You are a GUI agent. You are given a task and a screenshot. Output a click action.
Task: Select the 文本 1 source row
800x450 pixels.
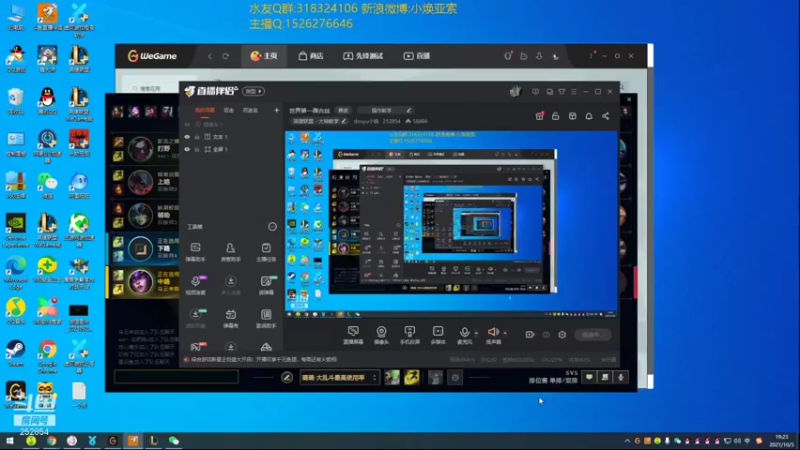[232, 137]
